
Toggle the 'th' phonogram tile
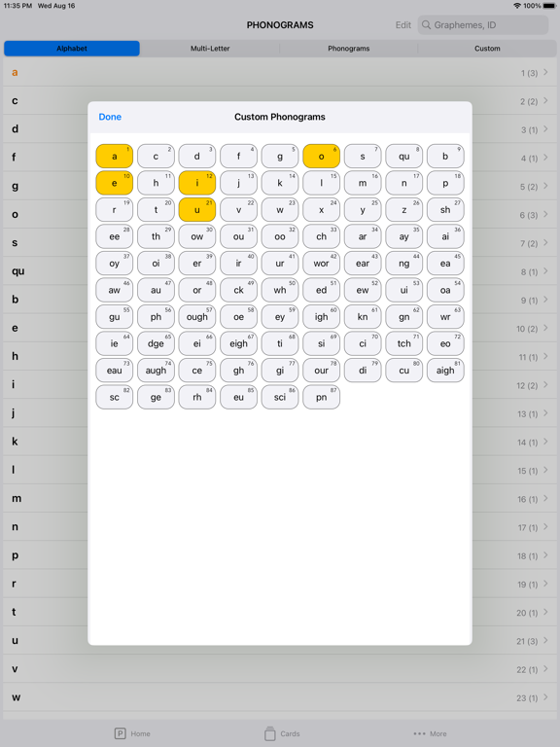[x=156, y=236]
